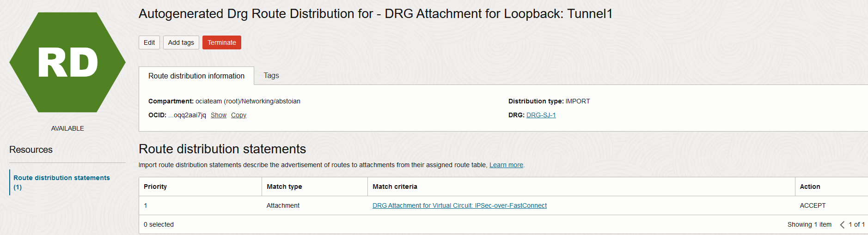
Task: Copy the OCID to clipboard
Action: [x=238, y=115]
